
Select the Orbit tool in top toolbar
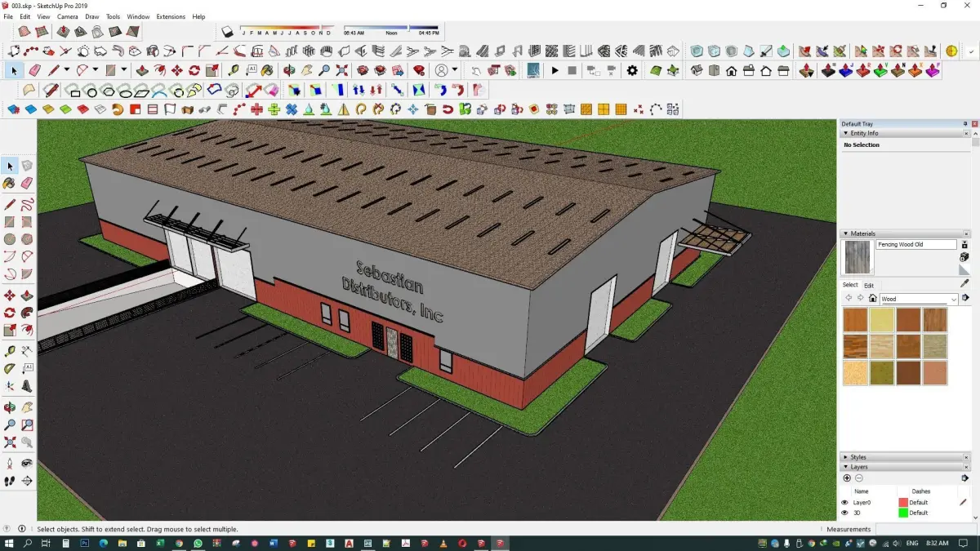click(x=289, y=70)
